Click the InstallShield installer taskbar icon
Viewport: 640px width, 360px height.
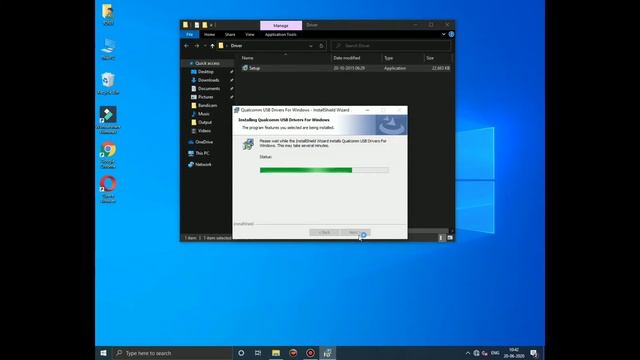pyautogui.click(x=327, y=353)
